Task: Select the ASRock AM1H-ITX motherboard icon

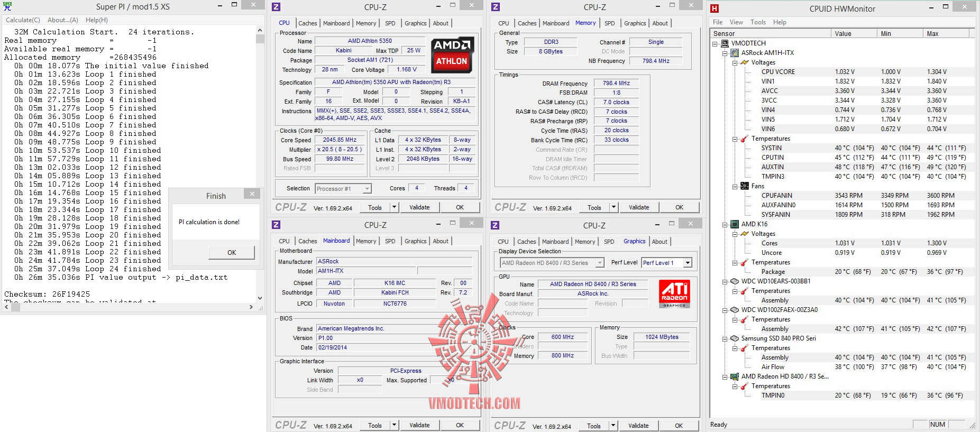Action: 735,53
